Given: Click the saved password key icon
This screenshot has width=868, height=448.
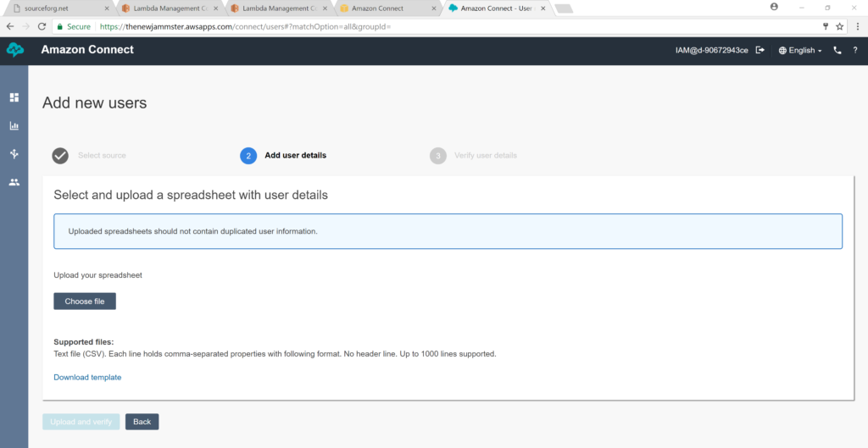Looking at the screenshot, I should [x=826, y=26].
